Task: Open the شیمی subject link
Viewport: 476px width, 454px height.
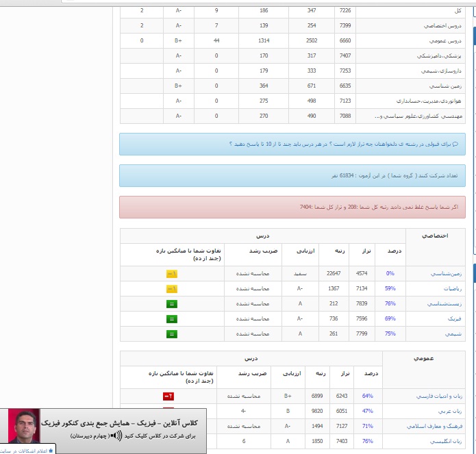Action: (x=453, y=334)
